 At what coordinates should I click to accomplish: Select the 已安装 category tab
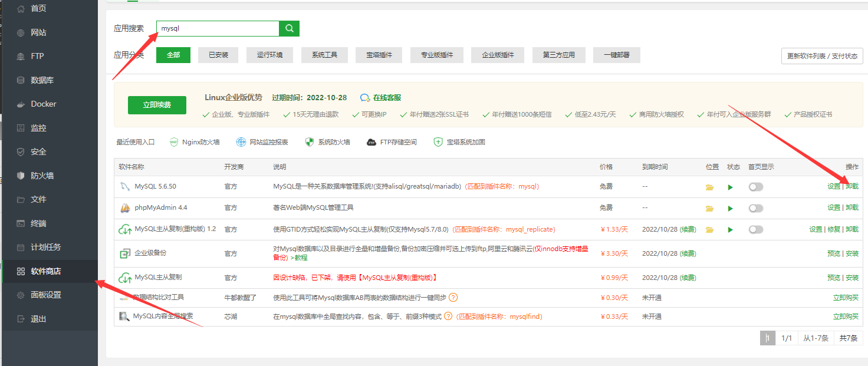[218, 55]
